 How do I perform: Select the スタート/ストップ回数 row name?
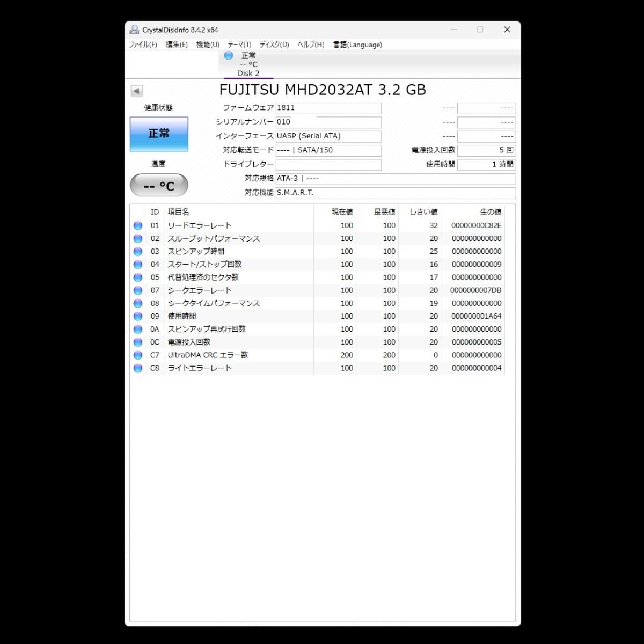(204, 265)
